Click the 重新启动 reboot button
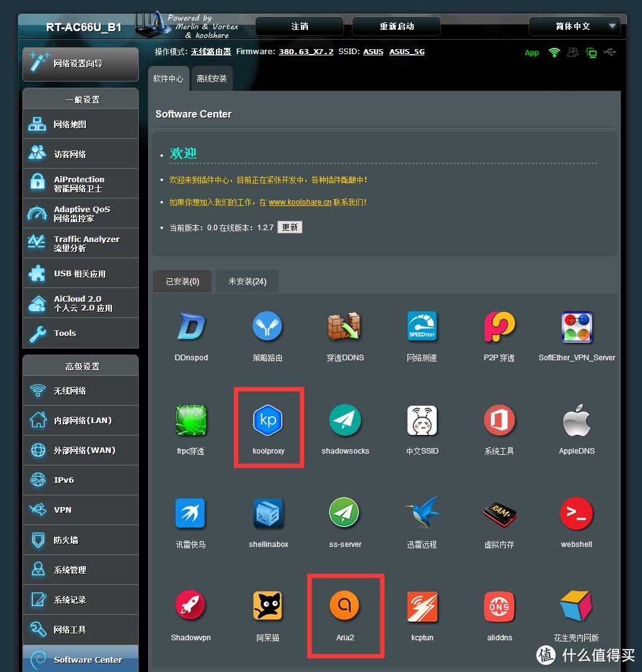 tap(396, 26)
